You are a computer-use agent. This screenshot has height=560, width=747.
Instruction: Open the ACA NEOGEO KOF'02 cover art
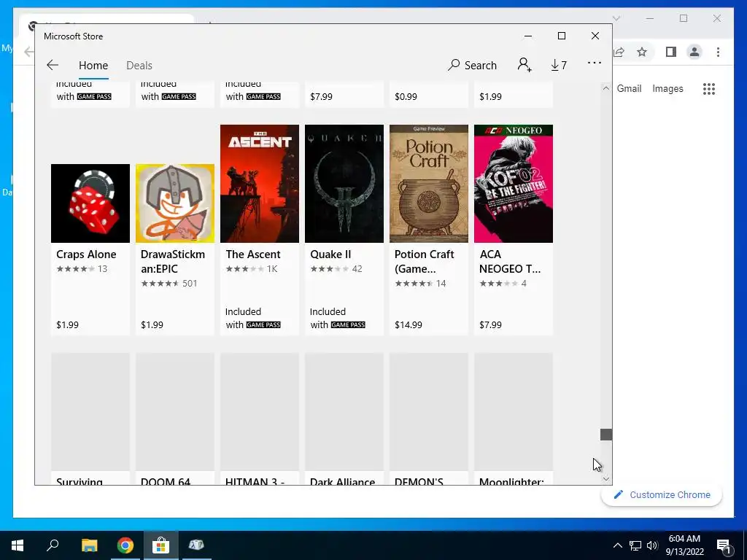514,184
